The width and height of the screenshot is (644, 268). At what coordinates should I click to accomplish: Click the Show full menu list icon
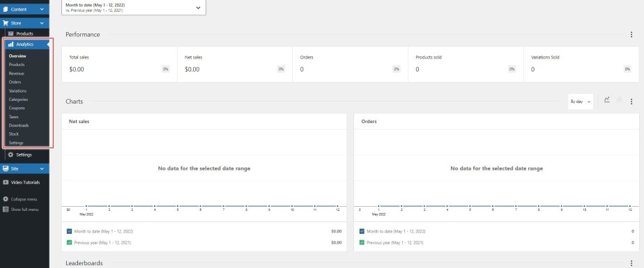click(x=6, y=210)
